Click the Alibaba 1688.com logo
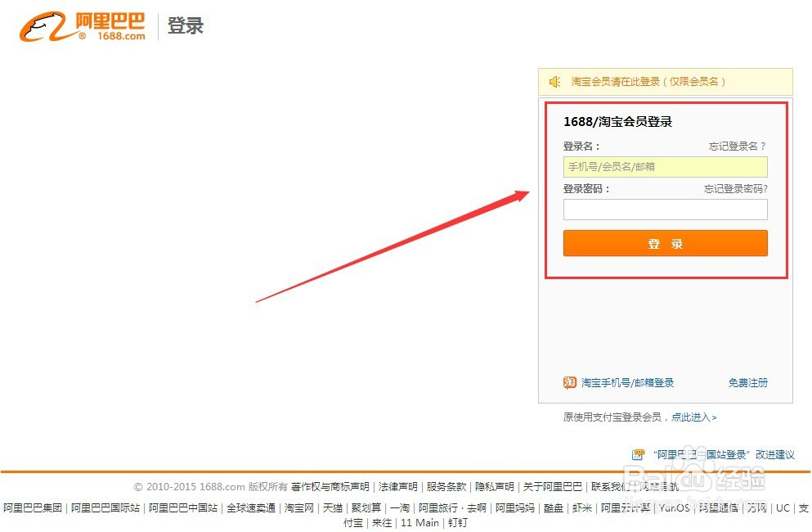This screenshot has width=812, height=532. tap(83, 26)
